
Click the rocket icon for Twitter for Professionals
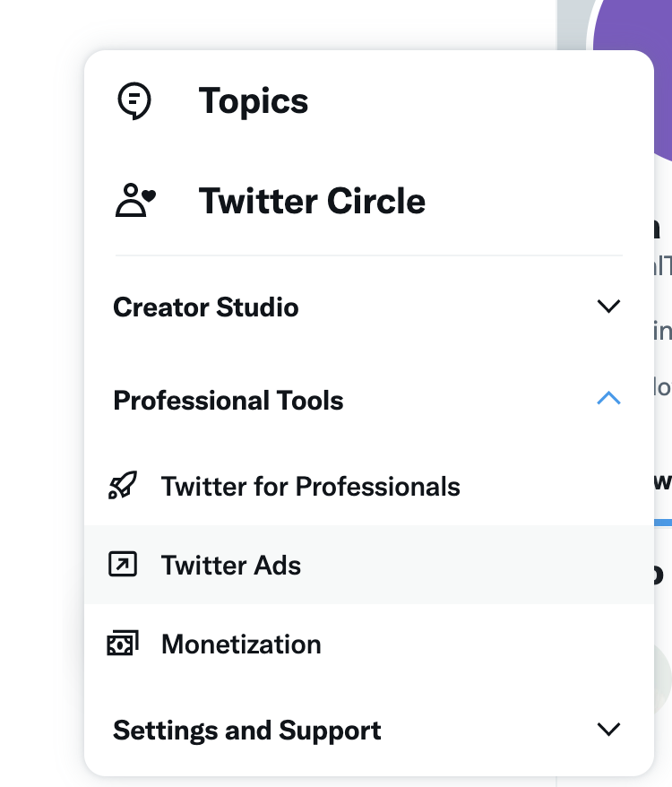[123, 485]
